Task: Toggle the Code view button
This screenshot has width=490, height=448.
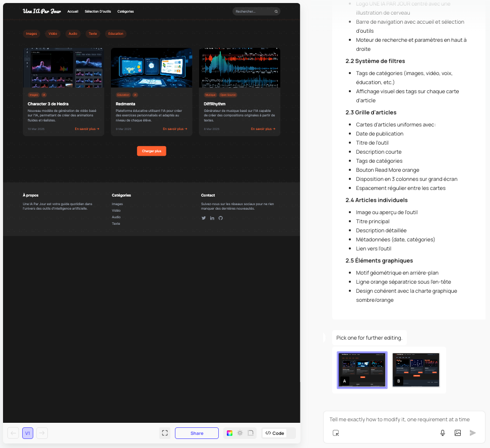Action: 275,433
